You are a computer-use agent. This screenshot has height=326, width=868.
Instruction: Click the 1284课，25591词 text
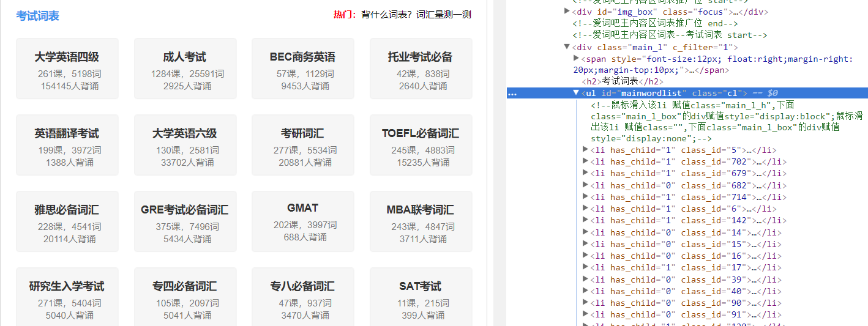click(187, 74)
